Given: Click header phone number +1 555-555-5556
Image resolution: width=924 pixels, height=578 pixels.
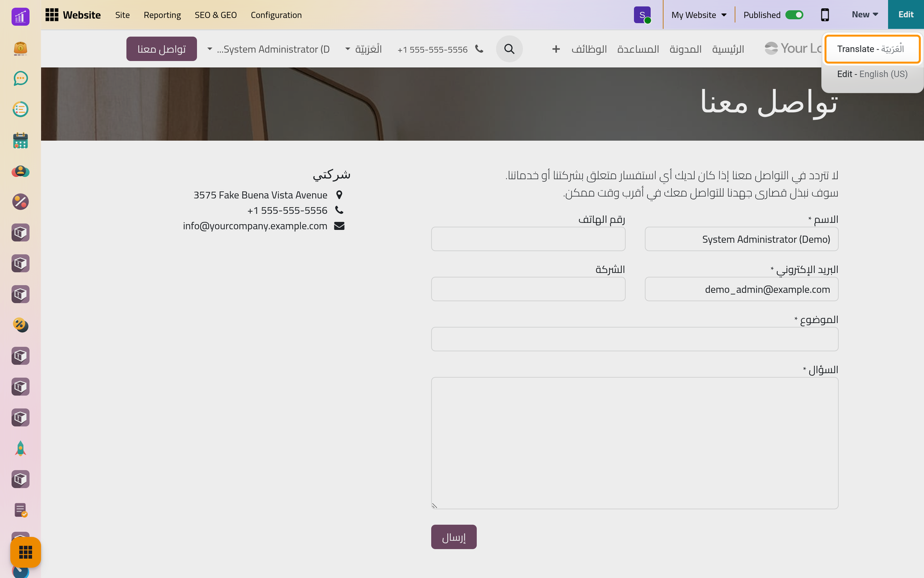Looking at the screenshot, I should [x=433, y=49].
